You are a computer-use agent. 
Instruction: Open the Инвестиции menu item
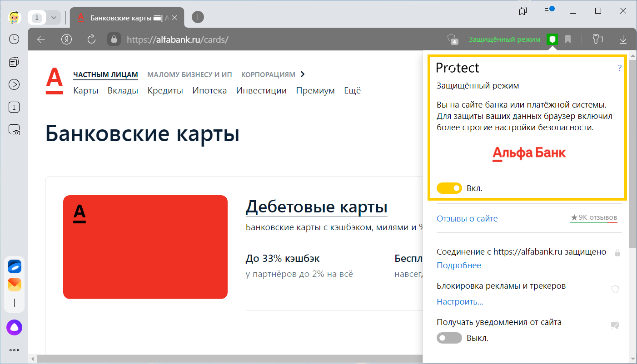[261, 90]
